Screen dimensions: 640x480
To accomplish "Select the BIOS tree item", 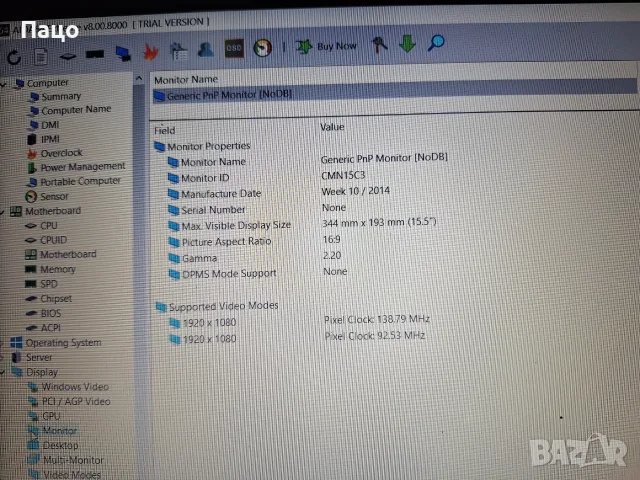I will coord(51,313).
